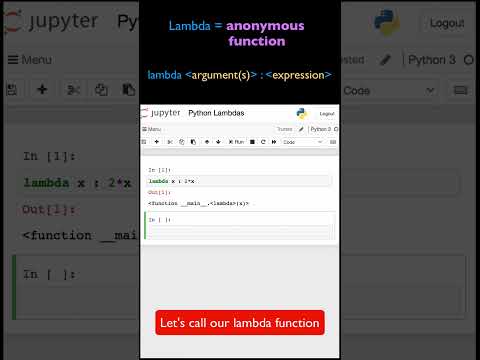Click the kernel status circle in center notebook
This screenshot has width=480, height=360.
tap(336, 129)
